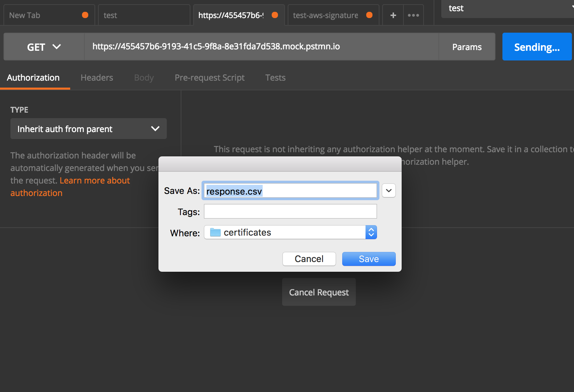The width and height of the screenshot is (574, 392).
Task: Select the Pre-request Script tab
Action: click(x=210, y=77)
